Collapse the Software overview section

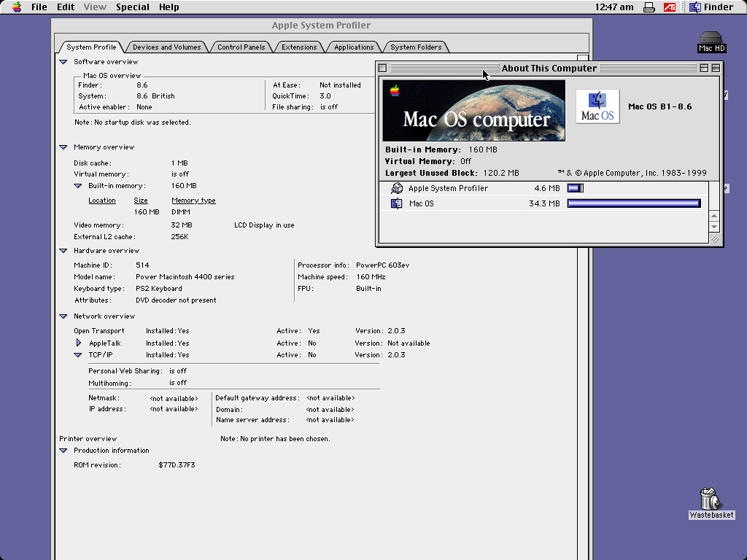[63, 62]
